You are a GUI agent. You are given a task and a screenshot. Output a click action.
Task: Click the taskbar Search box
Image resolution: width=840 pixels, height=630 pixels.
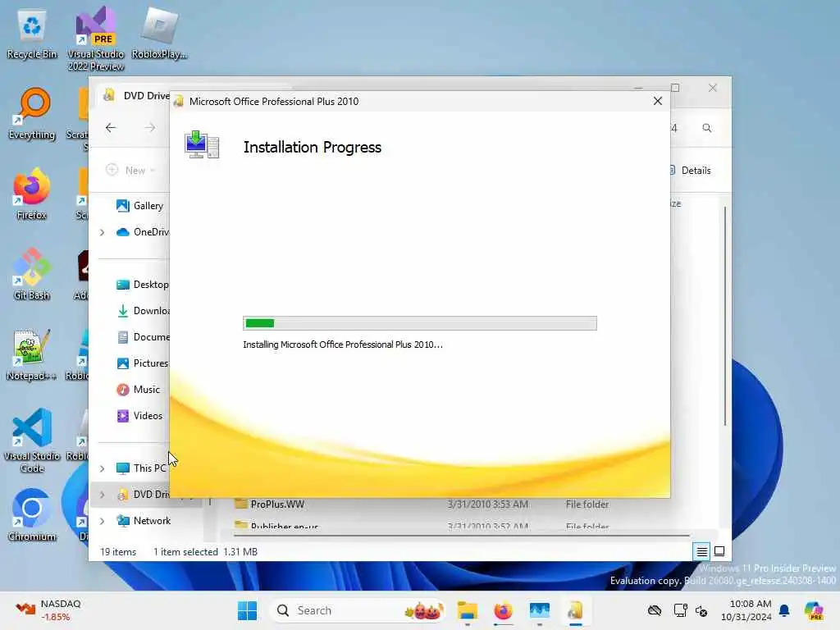(358, 610)
